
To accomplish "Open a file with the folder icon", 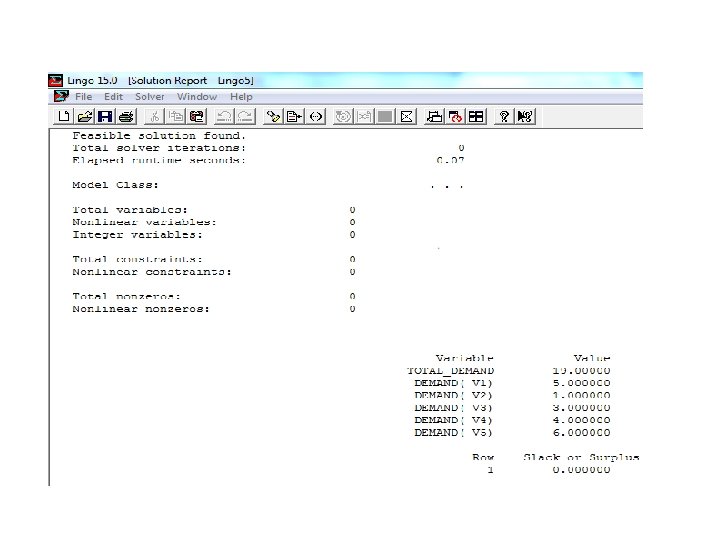I will [85, 117].
